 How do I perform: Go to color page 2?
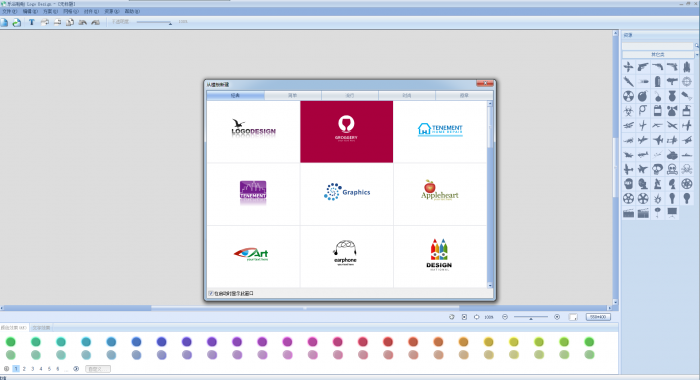tap(24, 369)
